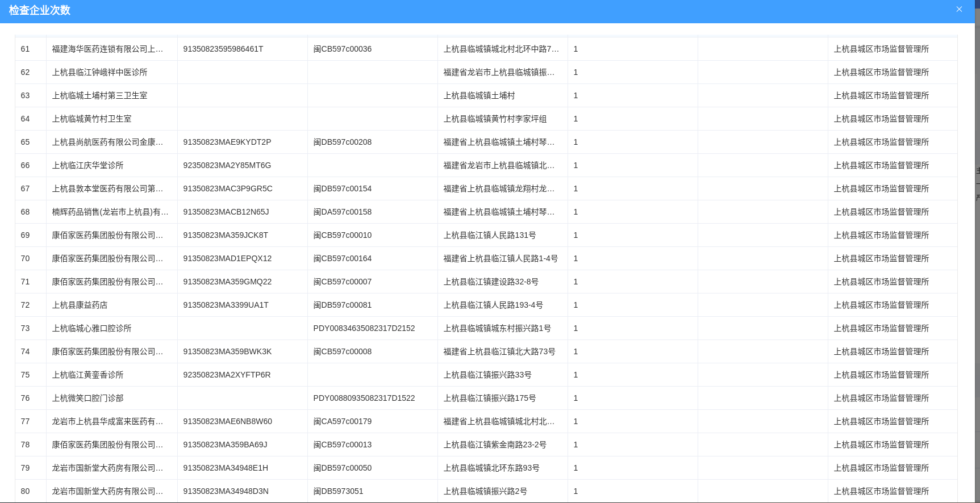The image size is (980, 503).
Task: Click 上杭临江庆华堂诊所 name cell
Action: coord(88,166)
